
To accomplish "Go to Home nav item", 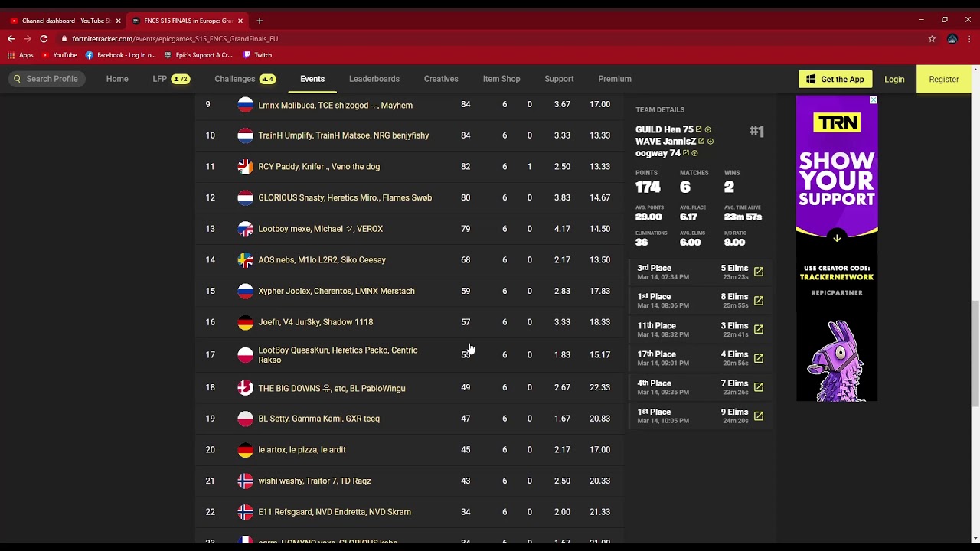I will coord(117,79).
